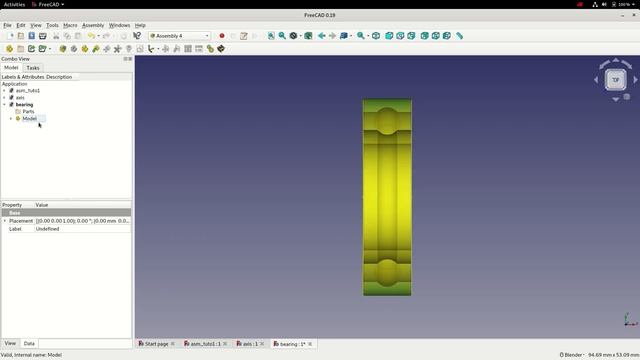Click the Draw style icon
Screen dimensions: 640x360
coord(293,36)
